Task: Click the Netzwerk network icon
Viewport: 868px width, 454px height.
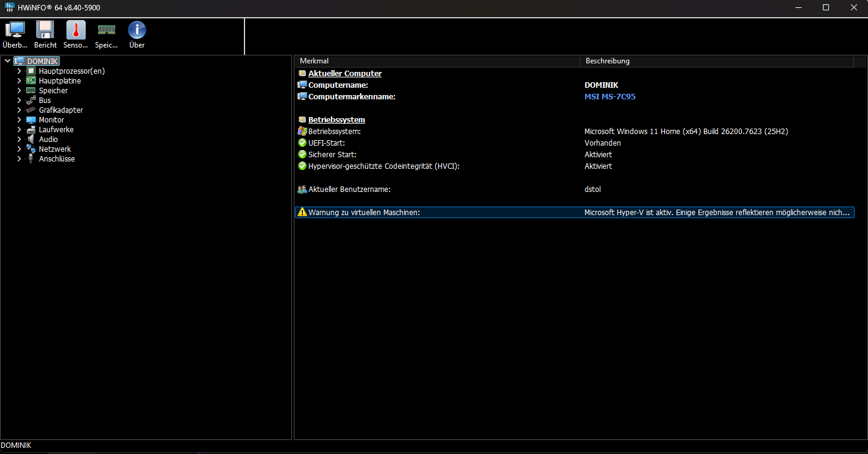Action: (x=31, y=149)
